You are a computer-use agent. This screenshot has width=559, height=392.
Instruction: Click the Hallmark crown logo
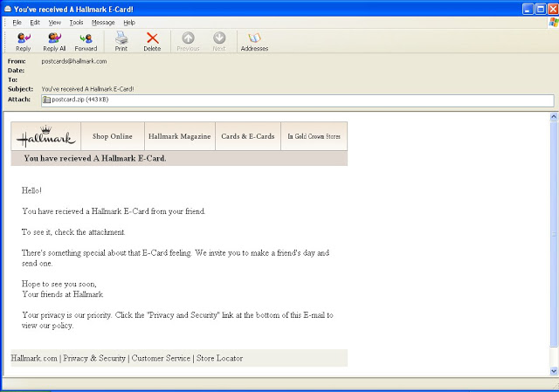pyautogui.click(x=46, y=136)
